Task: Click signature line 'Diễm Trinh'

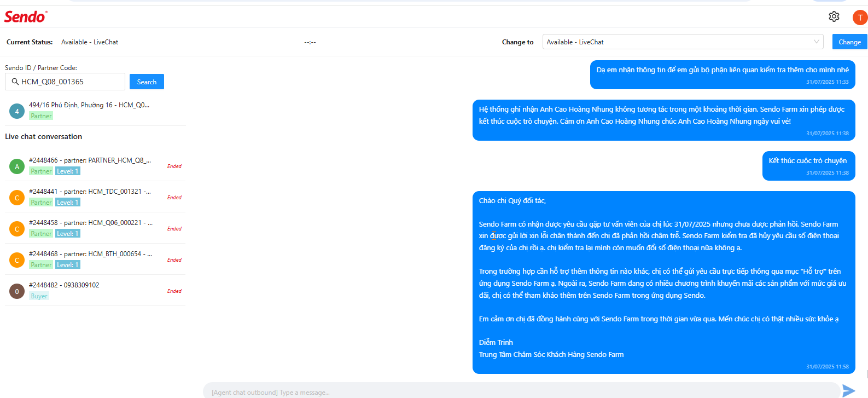Action: click(x=496, y=343)
